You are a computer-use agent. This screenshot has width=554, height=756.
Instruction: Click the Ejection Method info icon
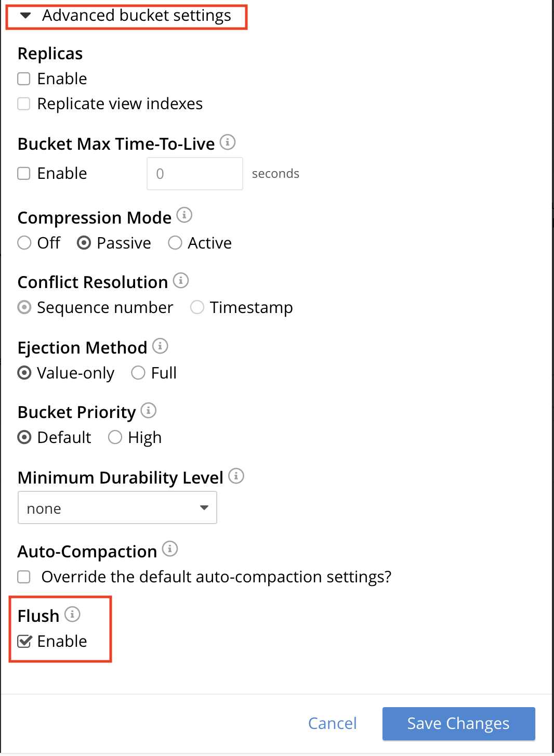click(x=160, y=345)
